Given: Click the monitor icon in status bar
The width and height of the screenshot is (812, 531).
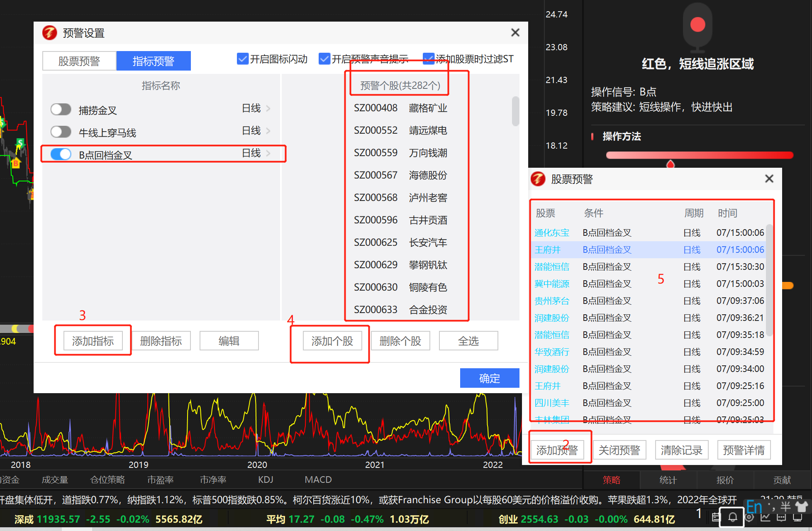Looking at the screenshot, I should click(797, 517).
